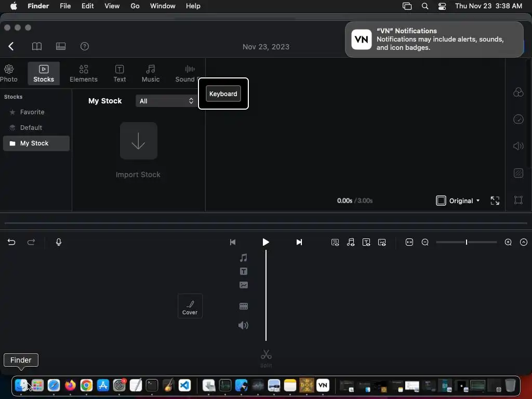Open the Text tab
This screenshot has height=399, width=532.
click(119, 73)
